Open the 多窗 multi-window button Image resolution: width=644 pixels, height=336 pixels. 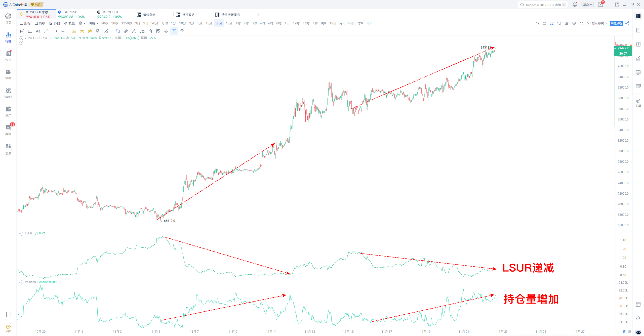click(55, 23)
